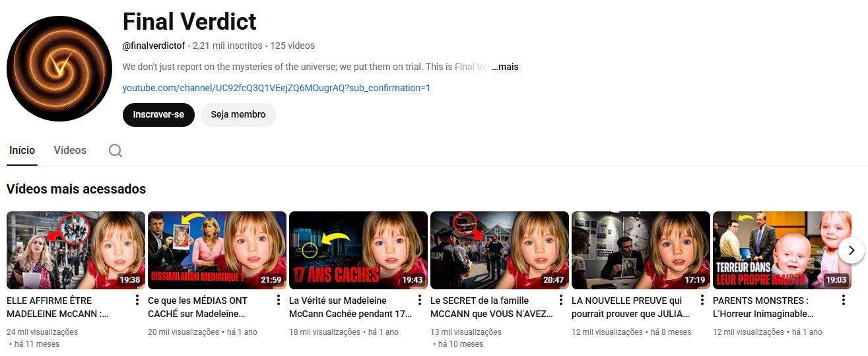Open La Vérité sur Madeleine McCann title

coord(351,307)
